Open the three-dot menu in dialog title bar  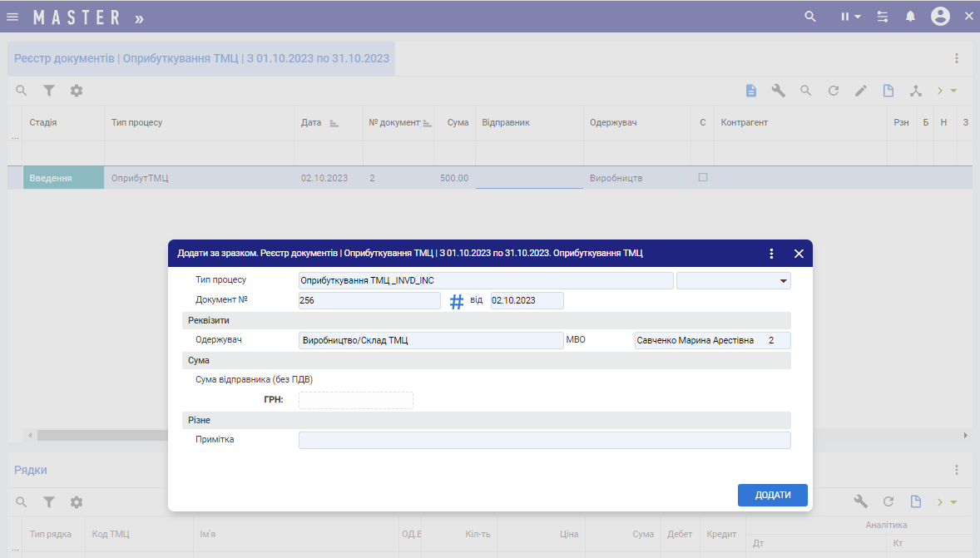pos(771,254)
